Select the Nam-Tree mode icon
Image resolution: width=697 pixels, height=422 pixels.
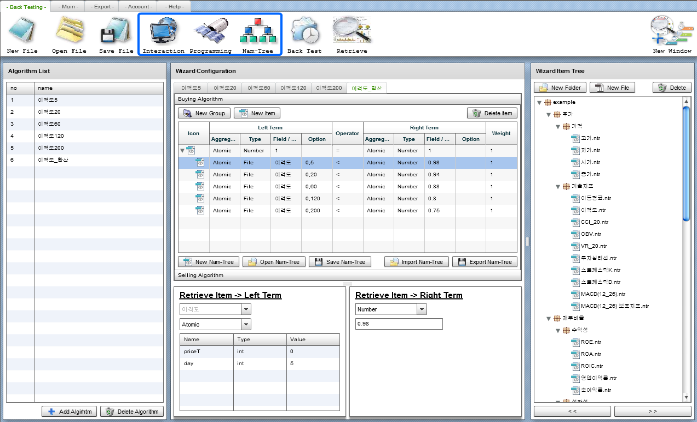click(258, 32)
